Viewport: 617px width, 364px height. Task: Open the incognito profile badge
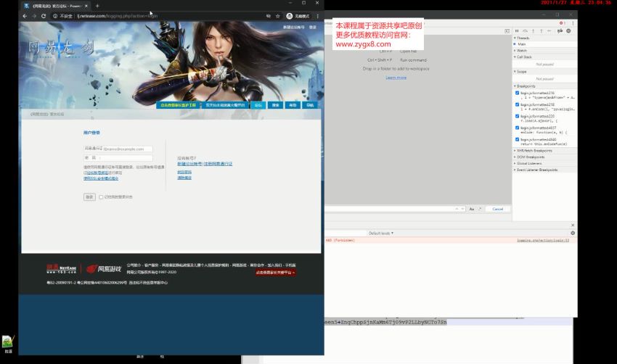click(298, 16)
